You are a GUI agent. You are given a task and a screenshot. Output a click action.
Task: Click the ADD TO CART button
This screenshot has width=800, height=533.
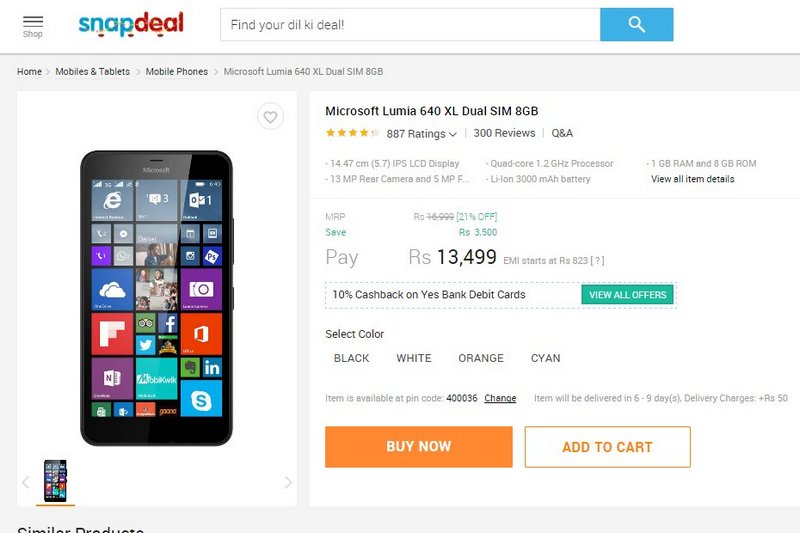[x=607, y=447]
